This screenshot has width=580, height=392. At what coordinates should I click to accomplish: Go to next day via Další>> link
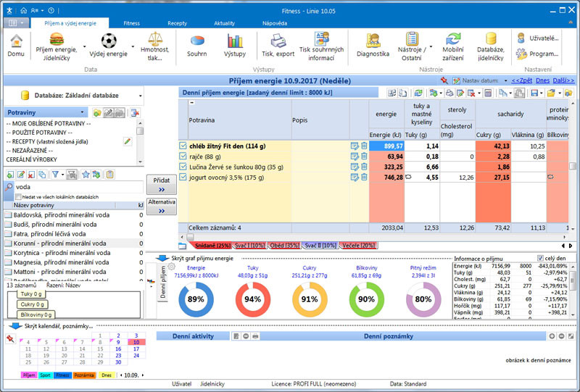[x=563, y=80]
